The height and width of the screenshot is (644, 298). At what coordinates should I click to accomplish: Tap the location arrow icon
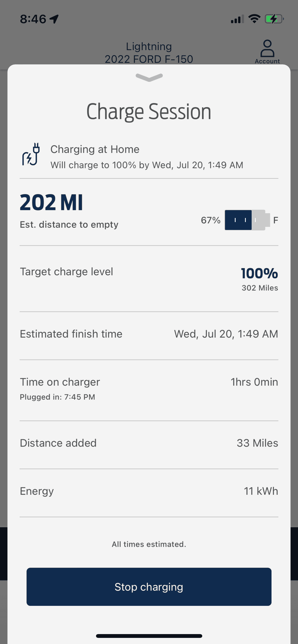[x=54, y=19]
